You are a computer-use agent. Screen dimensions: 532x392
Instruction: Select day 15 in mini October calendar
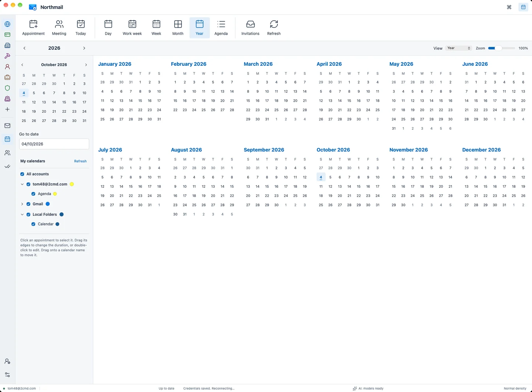point(64,102)
